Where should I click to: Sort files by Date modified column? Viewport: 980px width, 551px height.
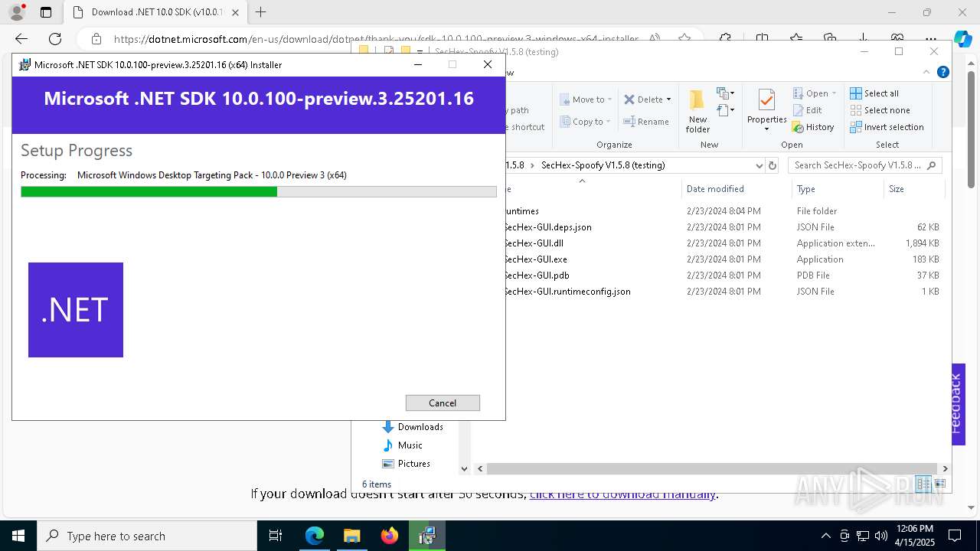(715, 189)
